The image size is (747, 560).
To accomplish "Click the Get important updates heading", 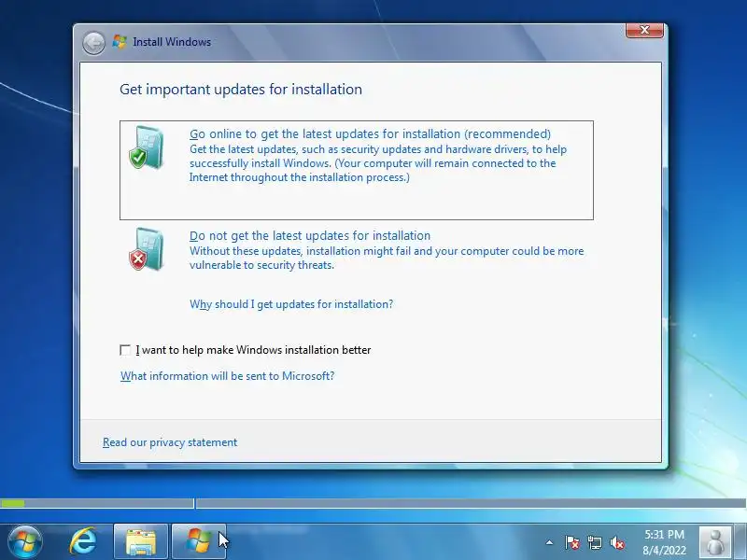I will click(241, 90).
